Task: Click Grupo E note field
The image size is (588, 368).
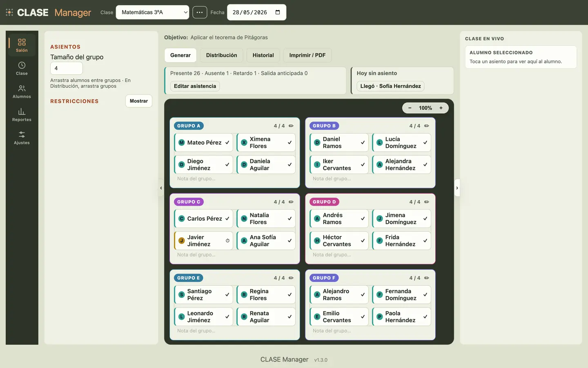Action: (x=235, y=331)
